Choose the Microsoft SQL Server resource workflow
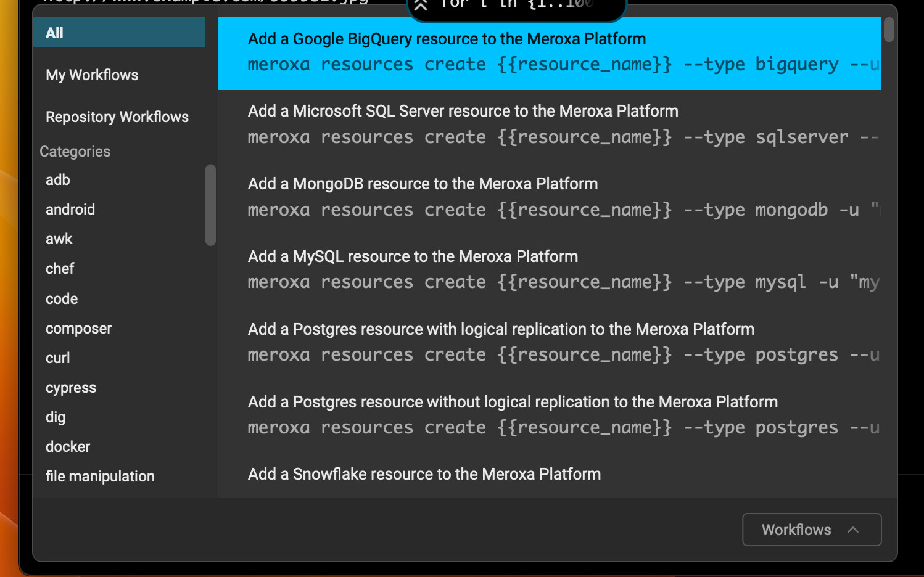This screenshot has width=924, height=577. tap(549, 125)
